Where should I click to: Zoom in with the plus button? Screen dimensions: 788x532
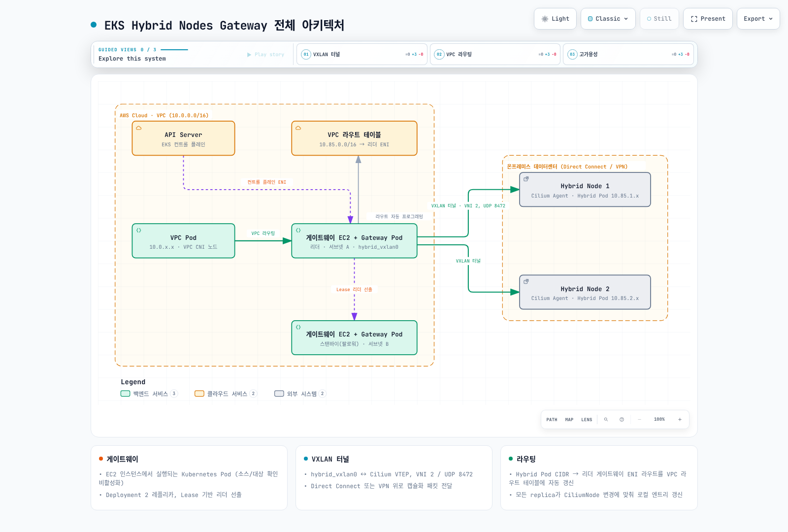tap(680, 420)
